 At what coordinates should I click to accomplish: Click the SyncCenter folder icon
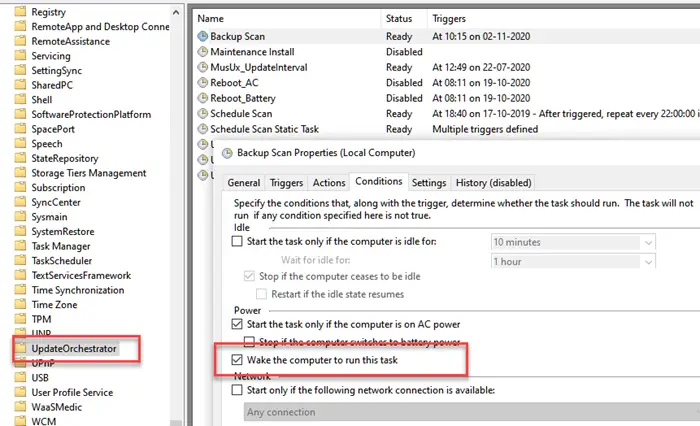20,202
